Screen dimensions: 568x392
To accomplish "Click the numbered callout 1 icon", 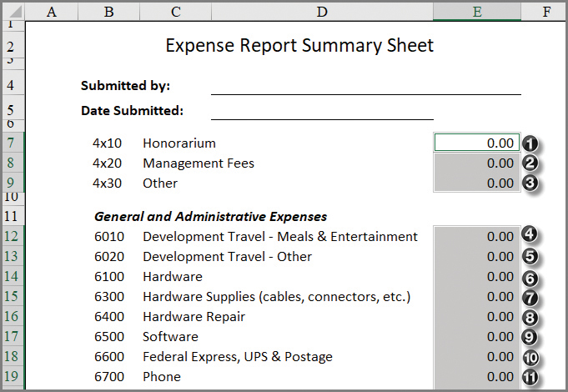I will click(530, 143).
